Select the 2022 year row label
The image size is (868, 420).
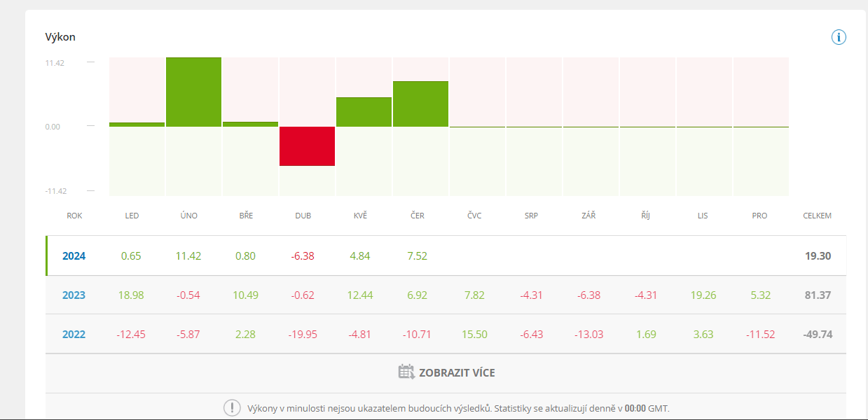(74, 335)
